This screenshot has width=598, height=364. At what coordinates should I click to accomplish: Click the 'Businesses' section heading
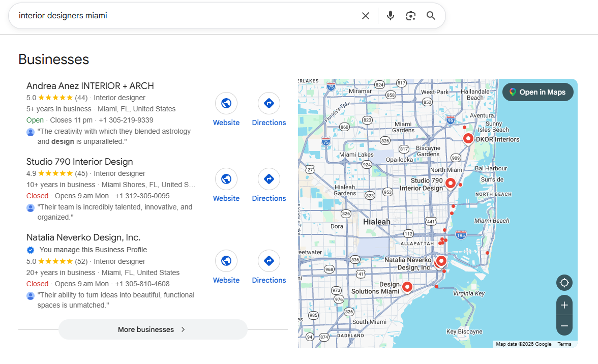tap(53, 59)
